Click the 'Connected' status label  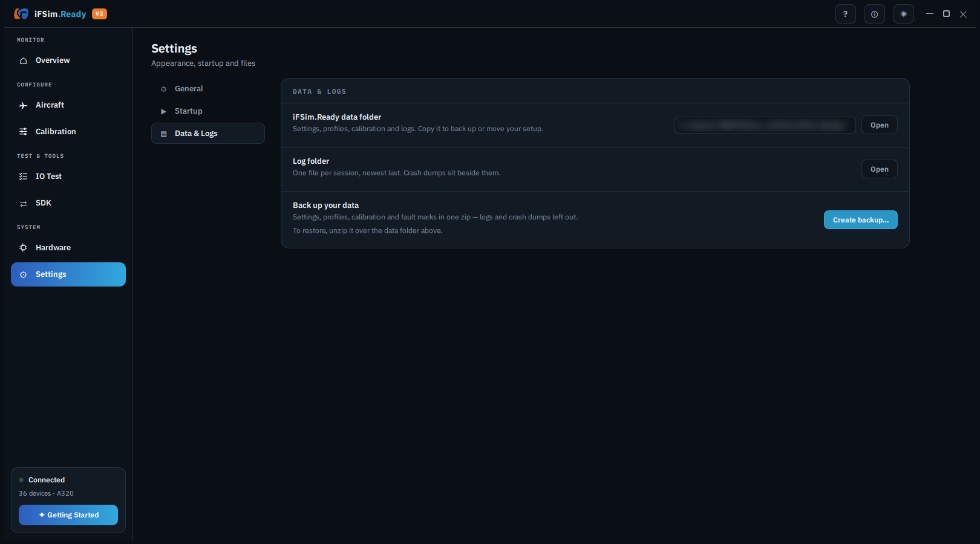click(x=47, y=480)
